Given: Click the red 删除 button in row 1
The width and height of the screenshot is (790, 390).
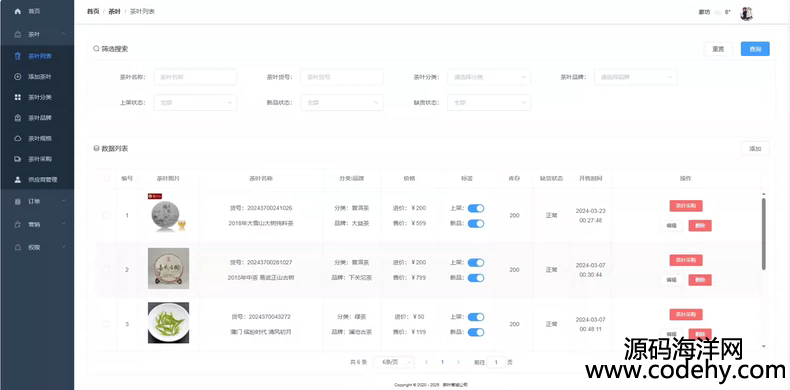Looking at the screenshot, I should coord(700,225).
